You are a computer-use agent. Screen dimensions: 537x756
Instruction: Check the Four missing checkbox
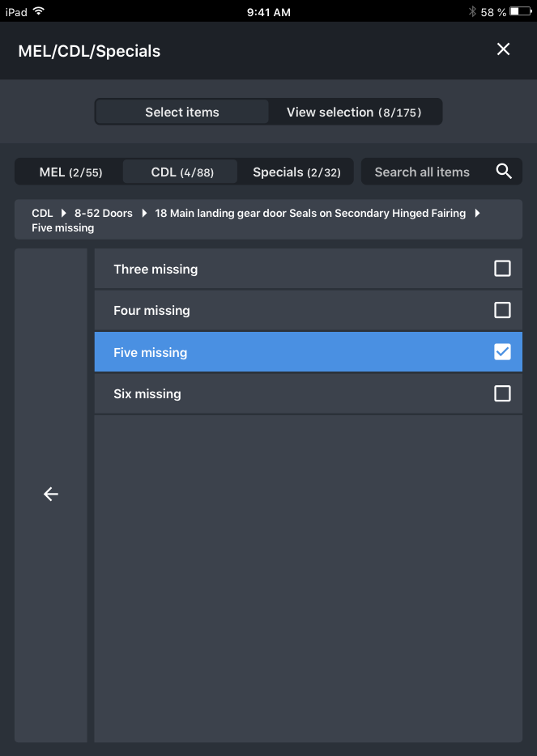tap(502, 310)
